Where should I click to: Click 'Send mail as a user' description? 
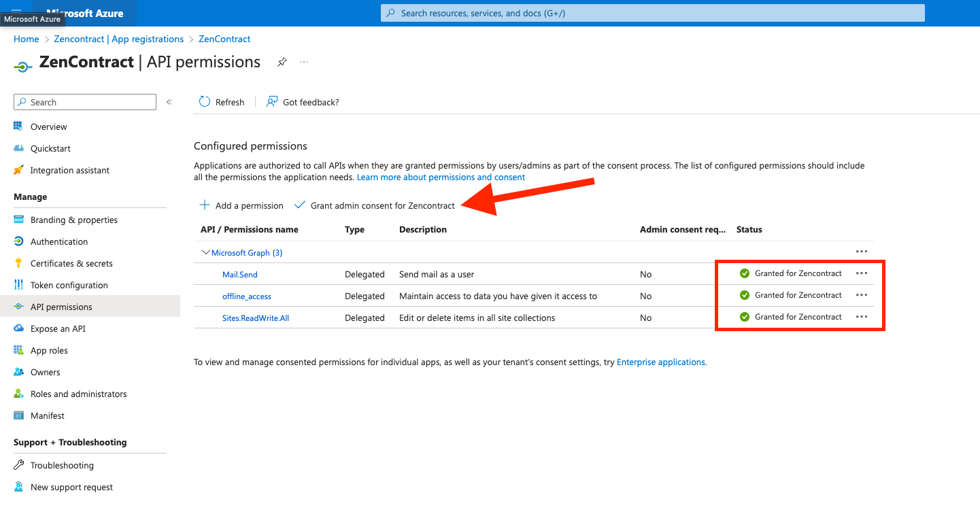click(x=437, y=275)
